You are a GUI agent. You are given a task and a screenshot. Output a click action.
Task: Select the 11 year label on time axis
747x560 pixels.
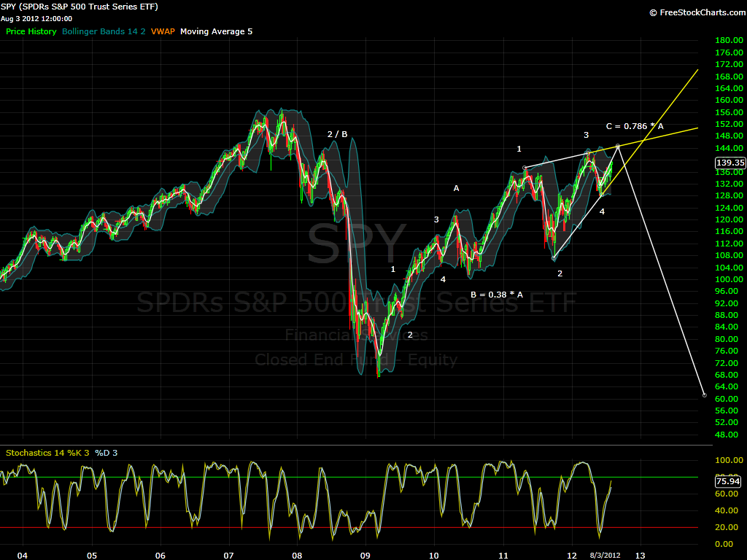click(x=503, y=555)
